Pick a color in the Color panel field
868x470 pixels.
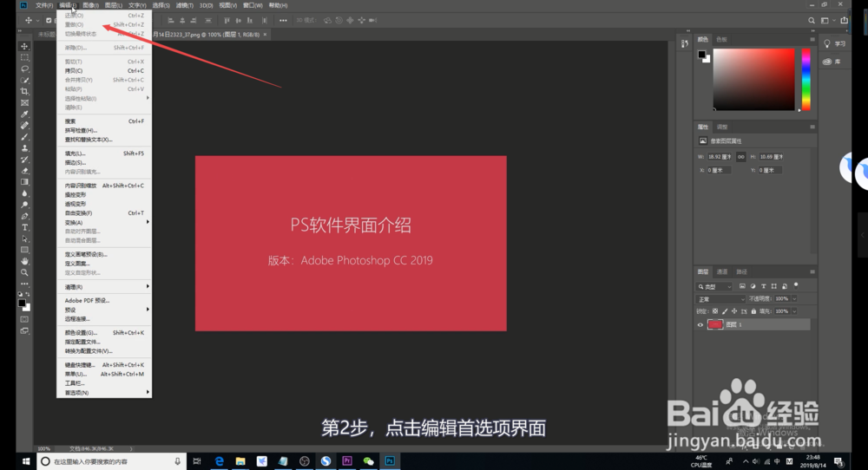point(753,79)
